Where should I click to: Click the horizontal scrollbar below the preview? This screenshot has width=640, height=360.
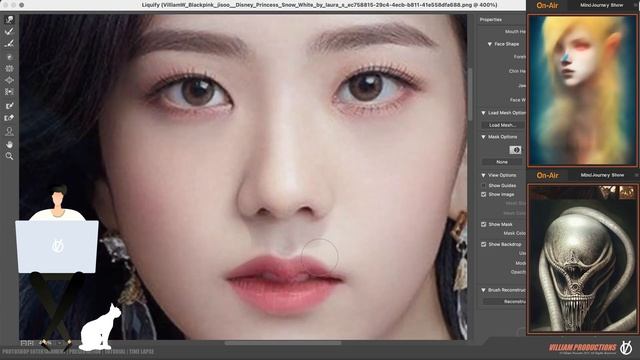pos(283,343)
